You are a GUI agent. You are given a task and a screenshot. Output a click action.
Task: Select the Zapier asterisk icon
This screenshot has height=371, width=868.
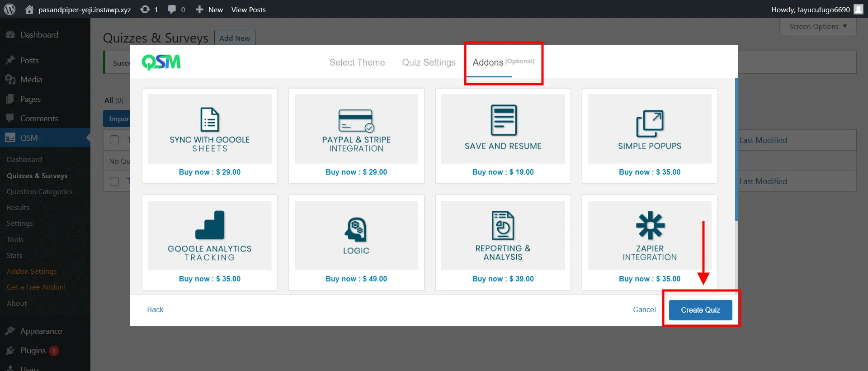coord(650,225)
